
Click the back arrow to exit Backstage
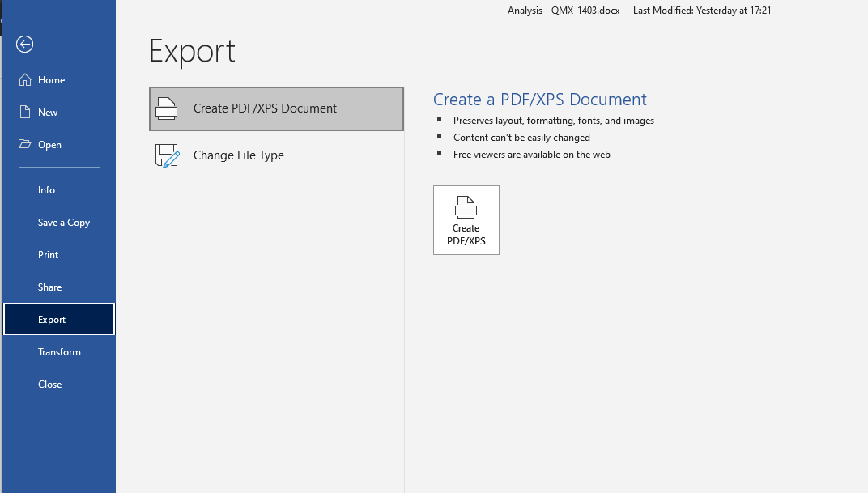[x=24, y=45]
